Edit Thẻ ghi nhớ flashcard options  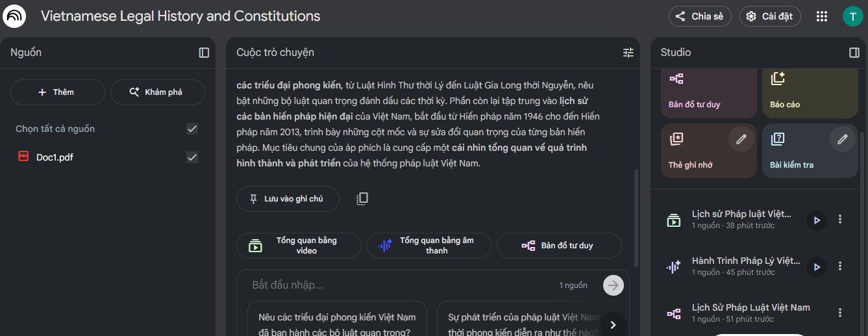click(741, 139)
